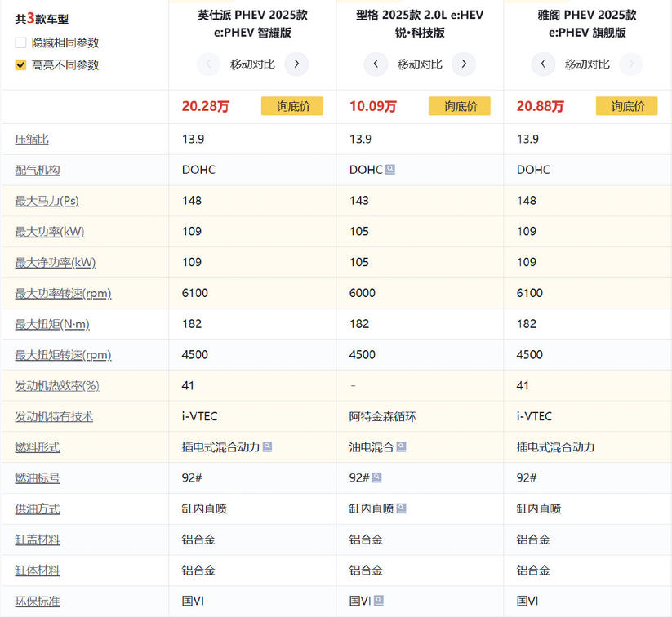The height and width of the screenshot is (617, 672).
Task: Click the 雅阁 PHEV 2025款 e:PHEV 旗舰版 title
Action: [587, 24]
